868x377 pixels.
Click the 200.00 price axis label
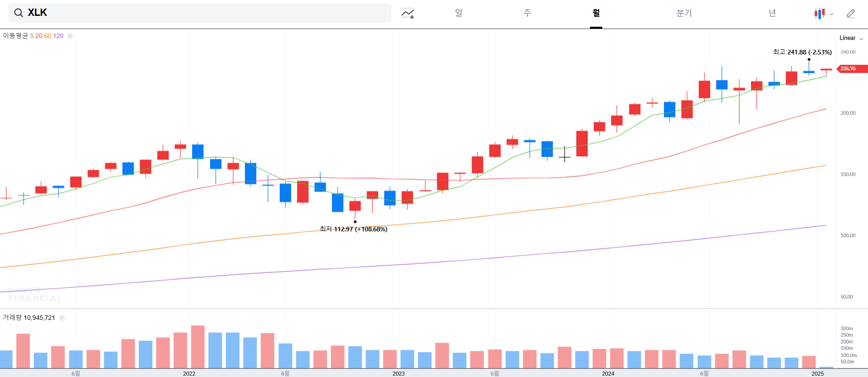848,113
